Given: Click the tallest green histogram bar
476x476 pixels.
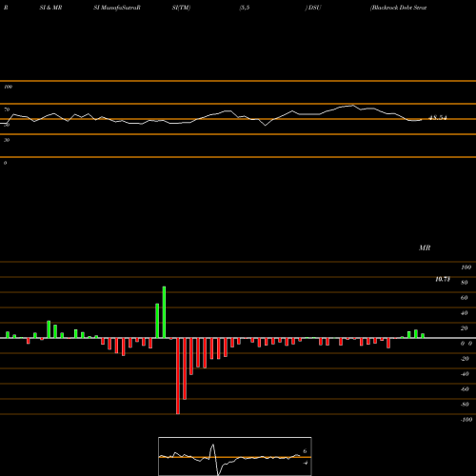Looking at the screenshot, I should [164, 312].
